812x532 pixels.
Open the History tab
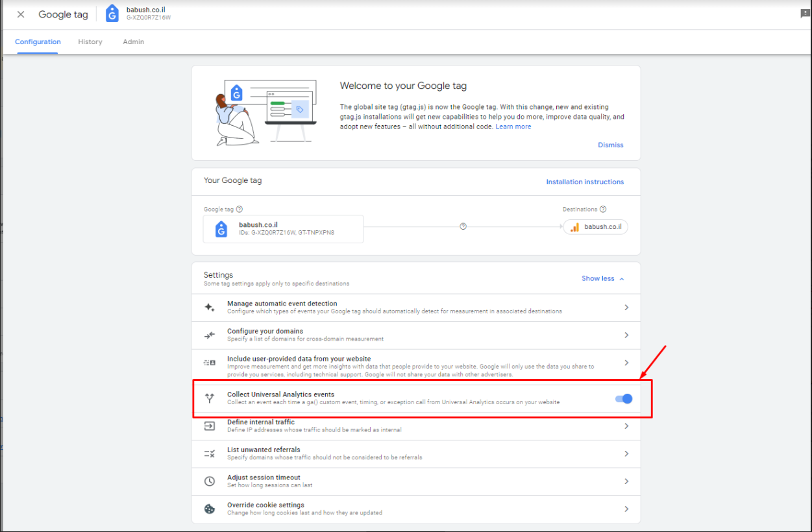(x=90, y=42)
